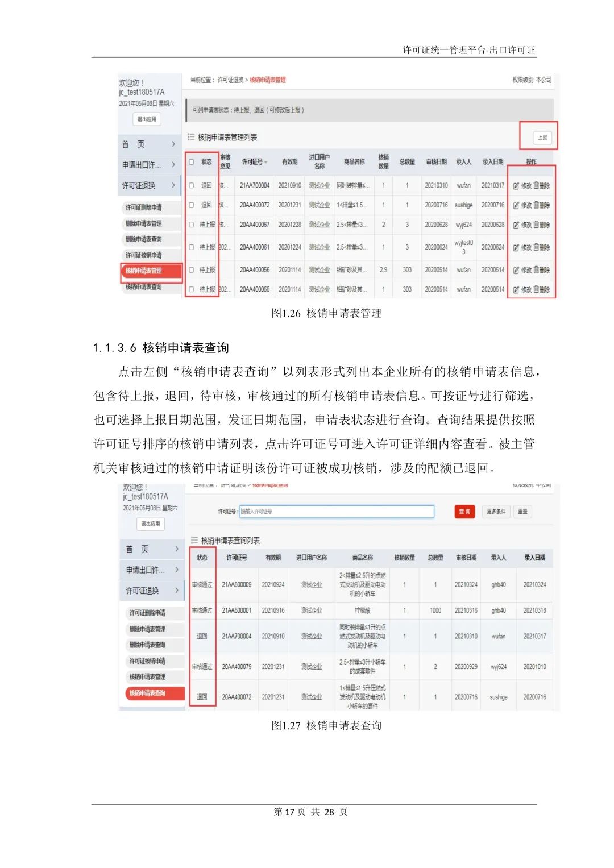Select the checkbox for row 20AA400056
The height and width of the screenshot is (868, 614).
192,270
